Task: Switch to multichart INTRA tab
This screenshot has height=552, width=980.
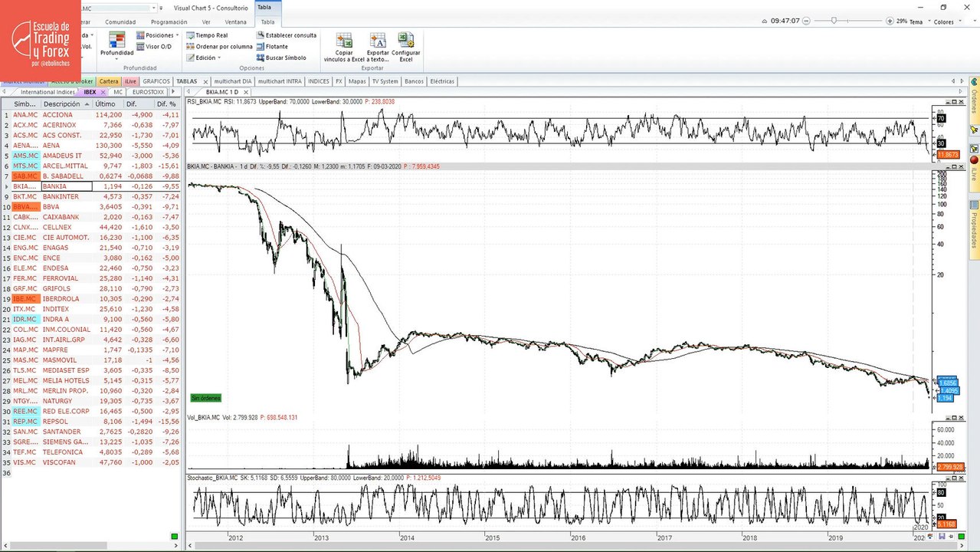Action: click(x=280, y=81)
